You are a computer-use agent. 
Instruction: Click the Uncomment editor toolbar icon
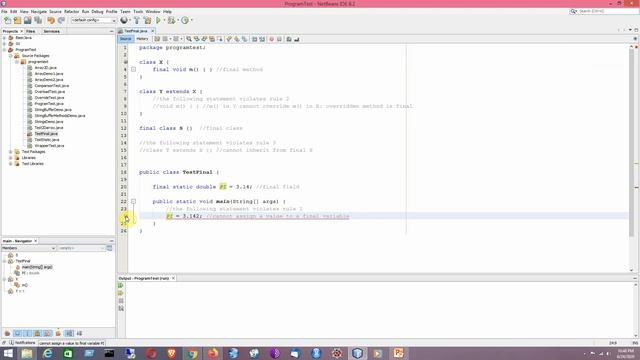(x=297, y=39)
